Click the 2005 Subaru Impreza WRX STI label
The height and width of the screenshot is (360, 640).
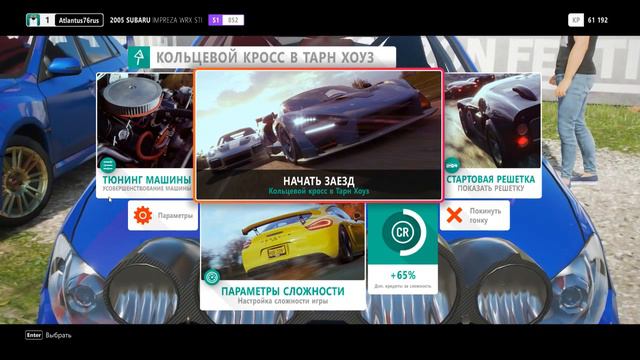pyautogui.click(x=156, y=20)
